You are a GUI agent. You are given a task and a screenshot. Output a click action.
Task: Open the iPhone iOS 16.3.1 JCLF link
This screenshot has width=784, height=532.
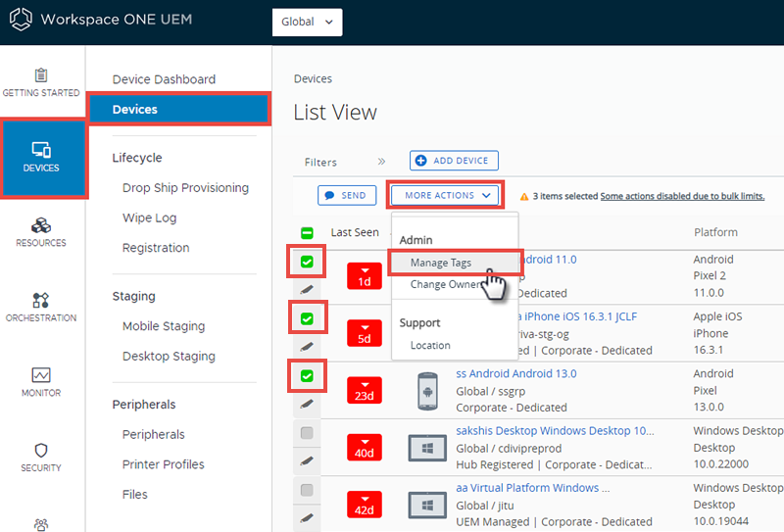(x=577, y=316)
